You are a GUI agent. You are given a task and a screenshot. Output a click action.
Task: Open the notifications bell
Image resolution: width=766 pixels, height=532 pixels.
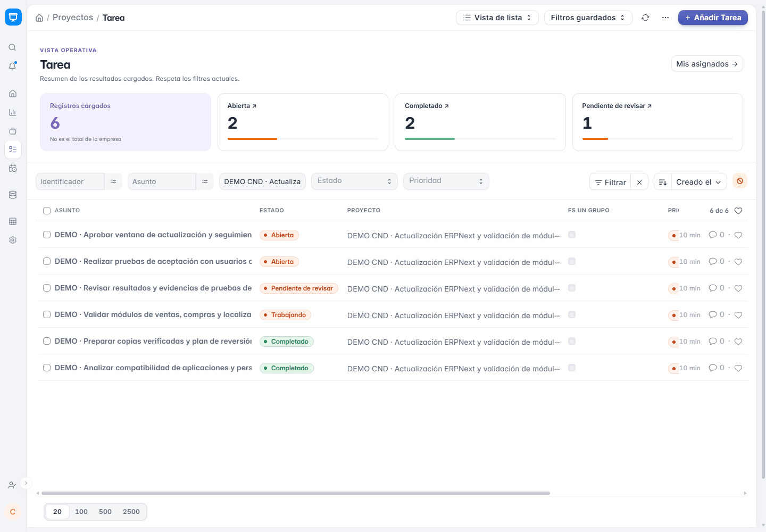tap(13, 66)
